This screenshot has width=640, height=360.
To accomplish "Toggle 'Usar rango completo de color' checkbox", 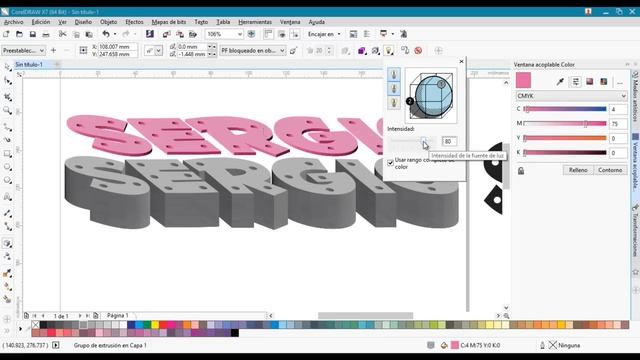I will click(x=391, y=163).
